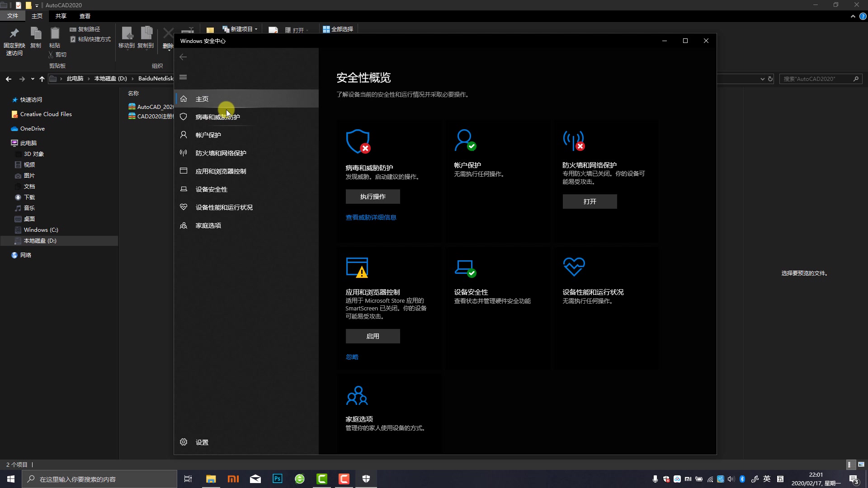868x488 pixels.
Task: Open the Windows Start menu
Action: pos(11,479)
